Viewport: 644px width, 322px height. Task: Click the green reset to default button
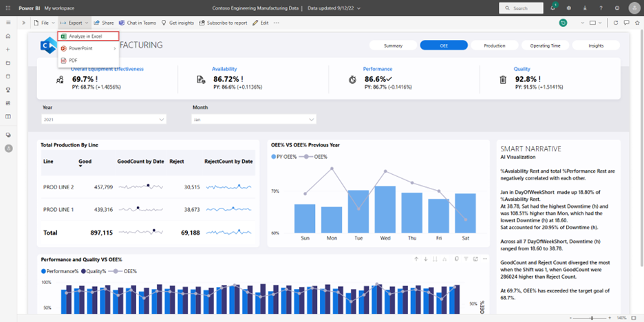563,23
